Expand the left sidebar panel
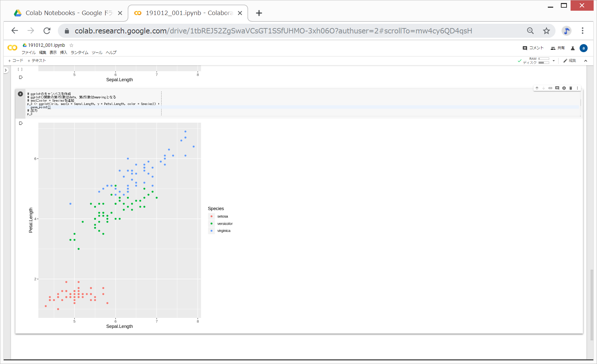 (x=6, y=70)
